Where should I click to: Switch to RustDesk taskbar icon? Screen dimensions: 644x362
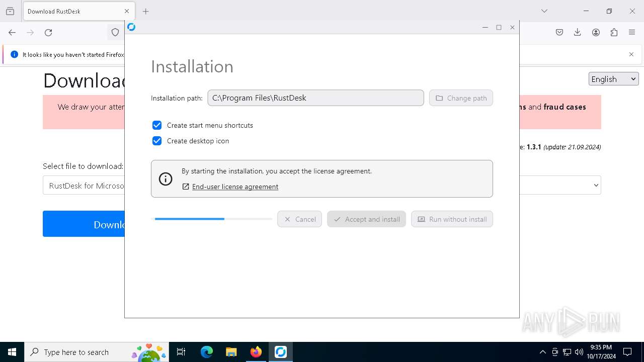280,352
